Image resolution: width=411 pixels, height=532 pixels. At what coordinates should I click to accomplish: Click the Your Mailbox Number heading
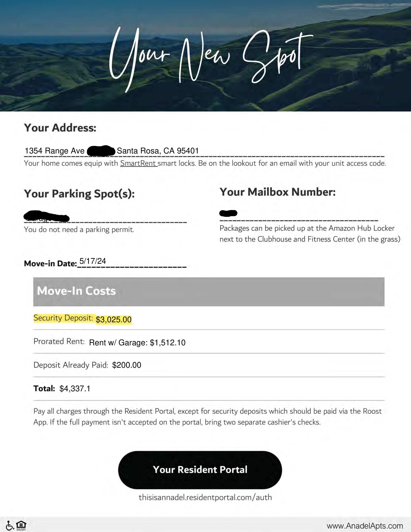click(277, 192)
